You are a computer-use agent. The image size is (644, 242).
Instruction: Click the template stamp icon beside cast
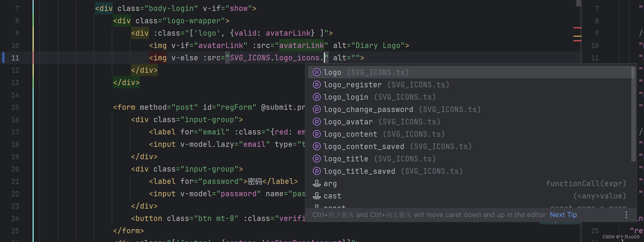coord(317,196)
